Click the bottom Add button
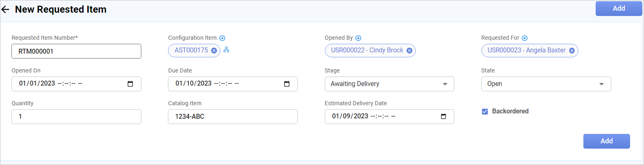The width and height of the screenshot is (644, 165). point(606,141)
